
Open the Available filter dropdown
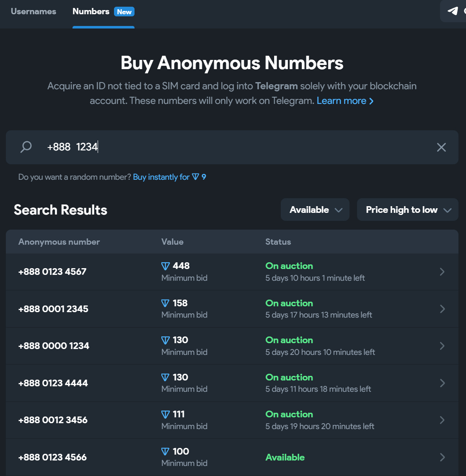tap(315, 210)
